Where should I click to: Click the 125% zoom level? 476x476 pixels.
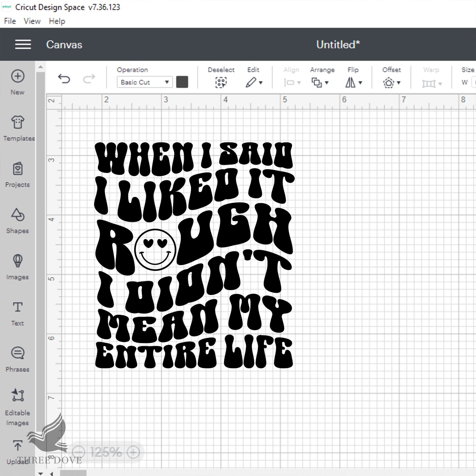click(x=106, y=452)
